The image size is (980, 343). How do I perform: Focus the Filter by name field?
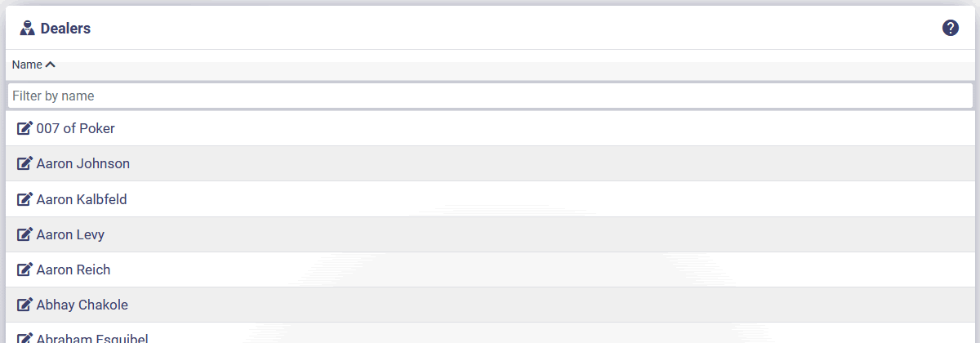pos(490,96)
